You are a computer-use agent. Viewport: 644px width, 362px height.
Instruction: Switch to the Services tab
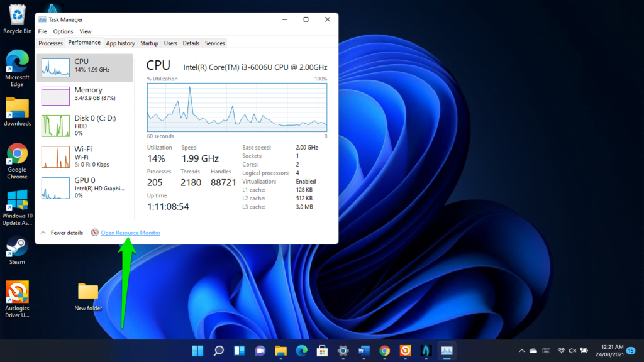click(x=214, y=43)
